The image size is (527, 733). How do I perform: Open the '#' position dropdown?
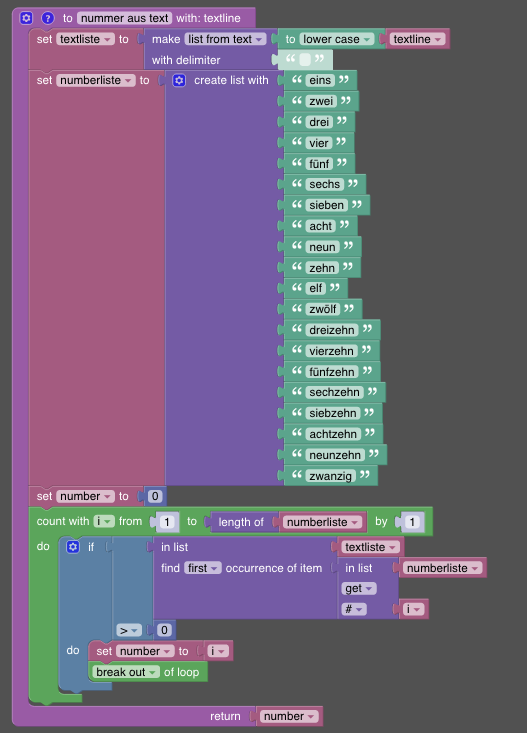tap(354, 609)
